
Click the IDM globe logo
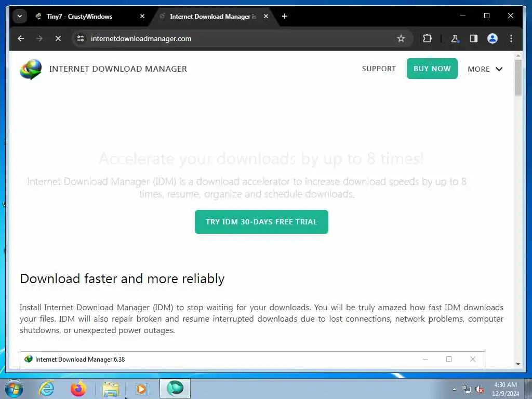tap(31, 69)
